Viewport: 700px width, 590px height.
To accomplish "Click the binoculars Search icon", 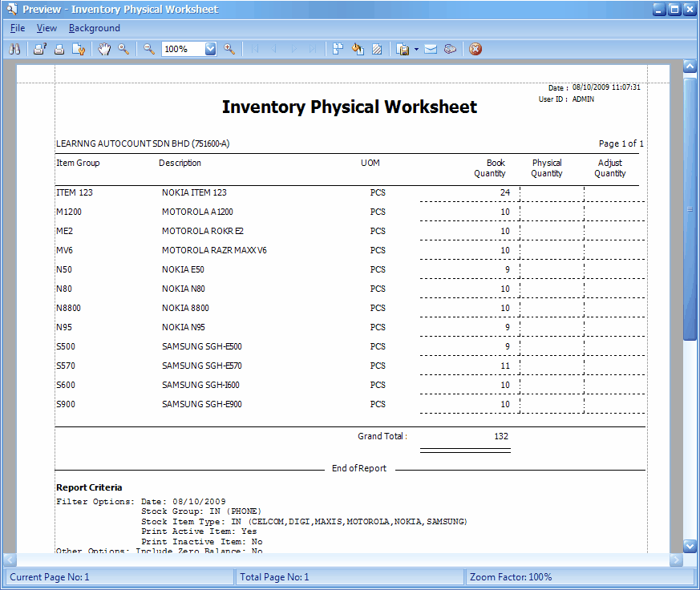I will click(14, 49).
